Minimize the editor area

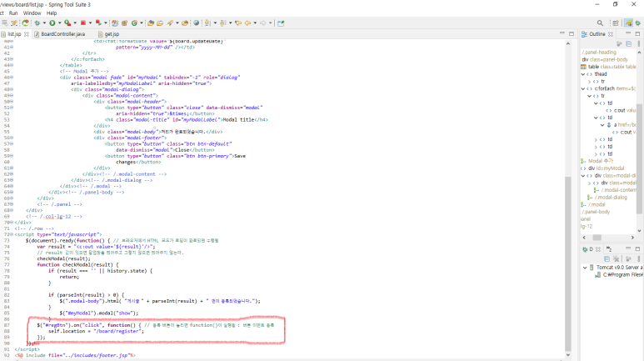click(x=562, y=33)
